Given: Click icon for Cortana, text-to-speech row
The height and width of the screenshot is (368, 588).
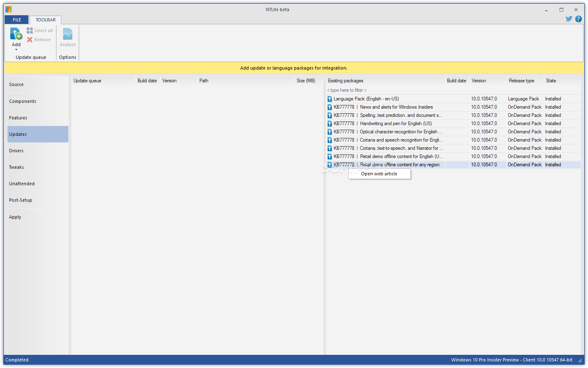Looking at the screenshot, I should pyautogui.click(x=330, y=148).
